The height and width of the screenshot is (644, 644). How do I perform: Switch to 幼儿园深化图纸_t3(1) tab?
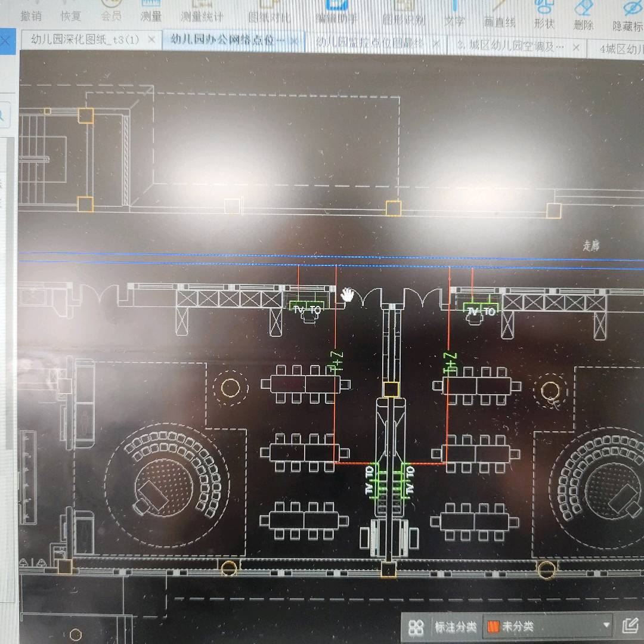pos(85,39)
